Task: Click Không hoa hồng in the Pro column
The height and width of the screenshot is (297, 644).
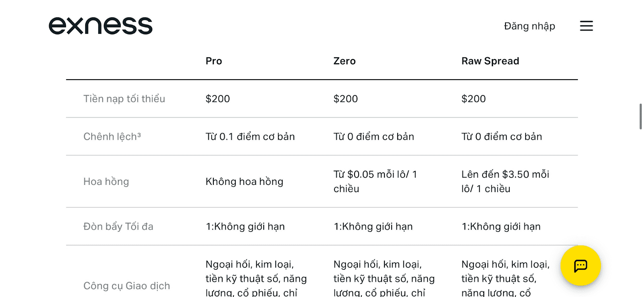Action: (x=244, y=181)
